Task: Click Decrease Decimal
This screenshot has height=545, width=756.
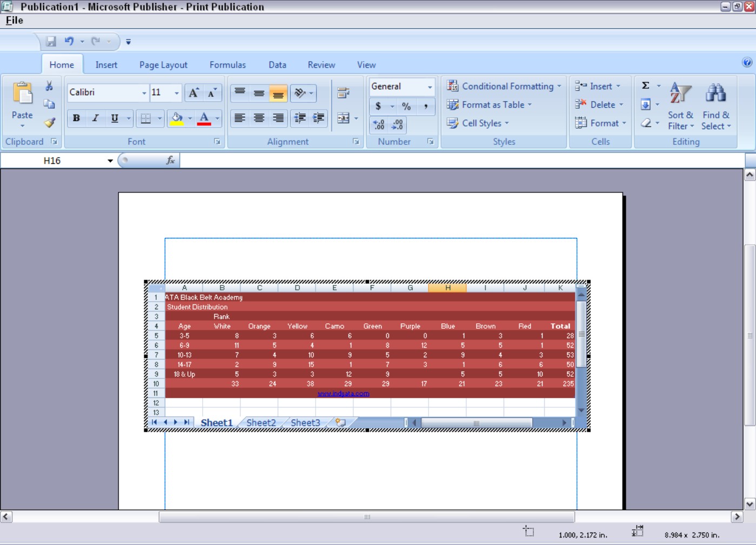Action: point(397,125)
